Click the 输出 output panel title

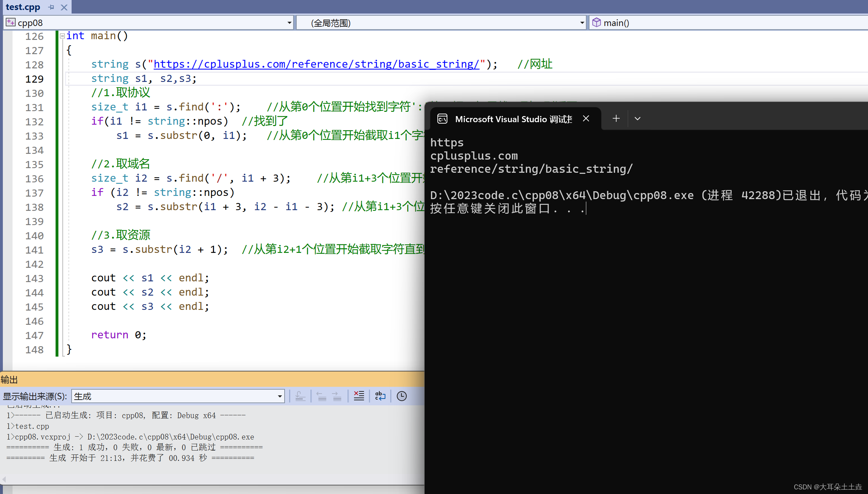click(x=9, y=380)
